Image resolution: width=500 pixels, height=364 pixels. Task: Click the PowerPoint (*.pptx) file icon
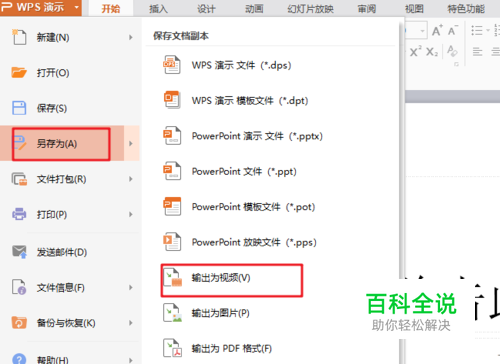tap(172, 135)
